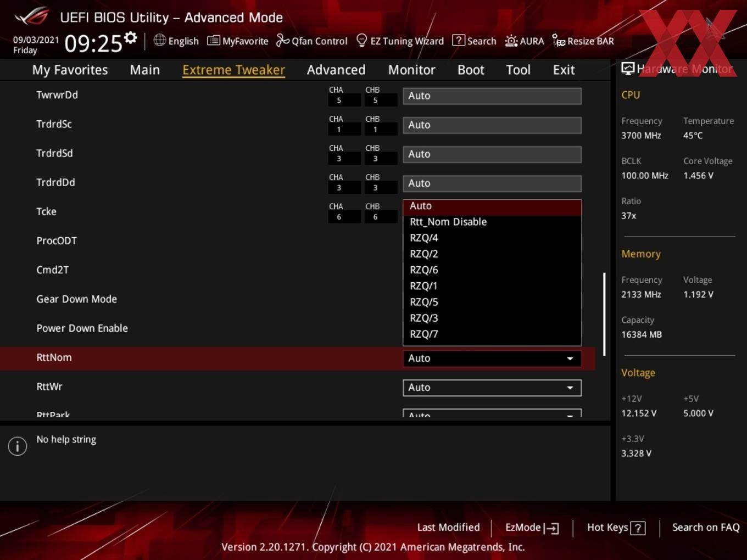Click the Hot Keys question mark icon
The height and width of the screenshot is (560, 747).
pos(638,528)
